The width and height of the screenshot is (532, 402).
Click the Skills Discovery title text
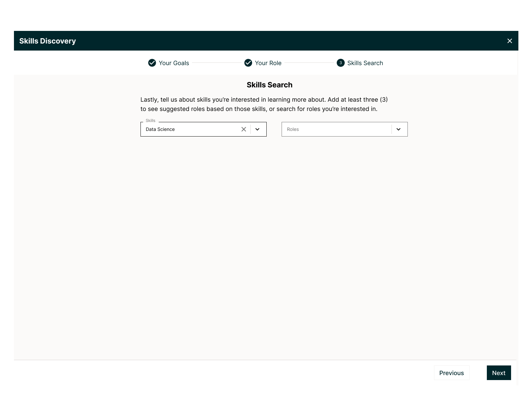(x=47, y=41)
